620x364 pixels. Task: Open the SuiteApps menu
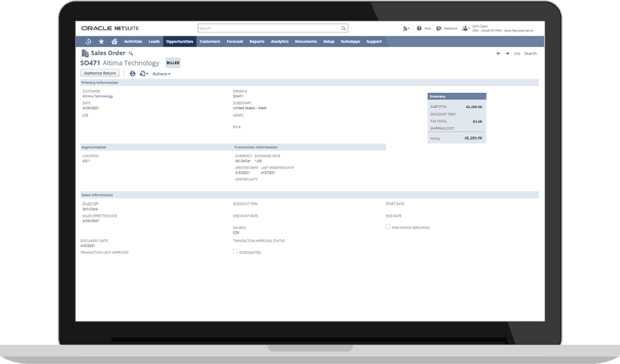[x=351, y=41]
